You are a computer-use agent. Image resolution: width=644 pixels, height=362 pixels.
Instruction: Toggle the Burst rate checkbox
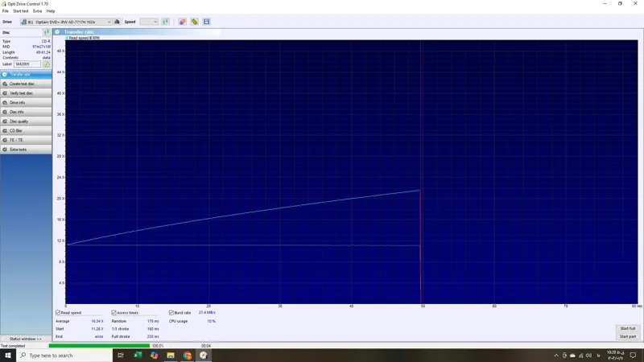[x=171, y=312]
